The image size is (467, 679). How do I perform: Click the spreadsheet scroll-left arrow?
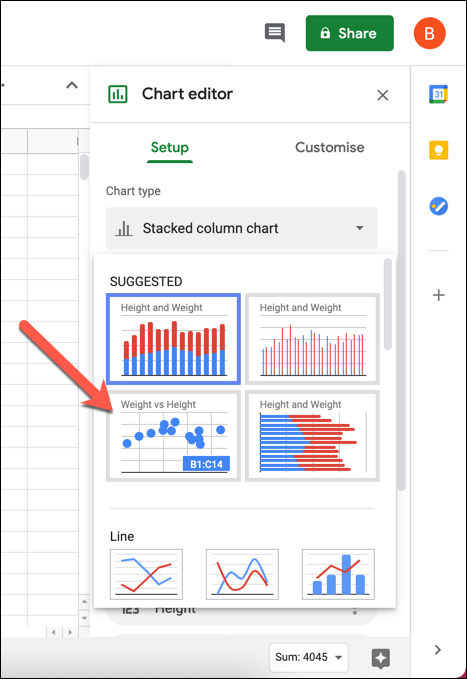(54, 632)
